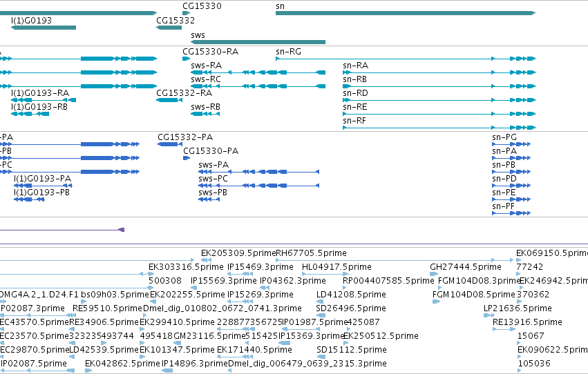Click the sn-RA transcript label
Viewport: 588px width, 374px height.
(x=356, y=66)
